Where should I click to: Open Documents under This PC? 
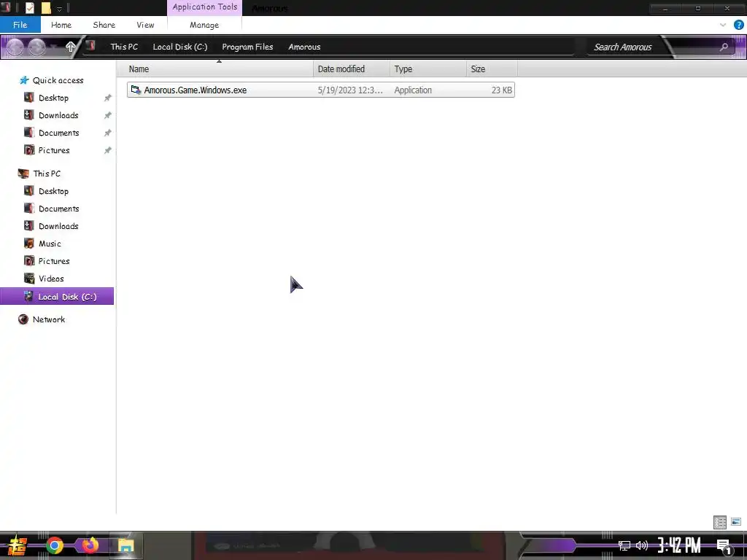point(58,209)
